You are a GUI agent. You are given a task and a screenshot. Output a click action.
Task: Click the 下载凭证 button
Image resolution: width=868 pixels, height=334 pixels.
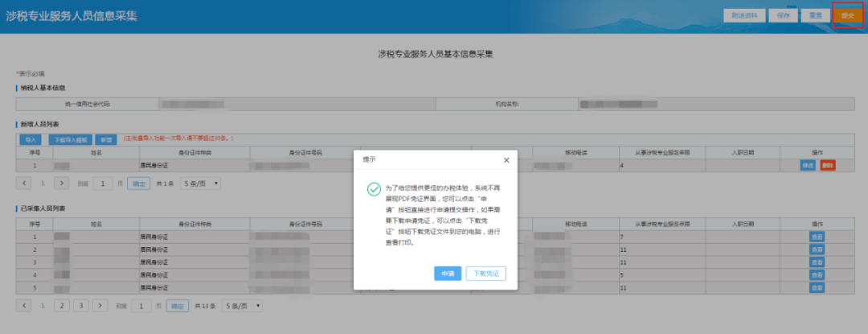click(485, 274)
